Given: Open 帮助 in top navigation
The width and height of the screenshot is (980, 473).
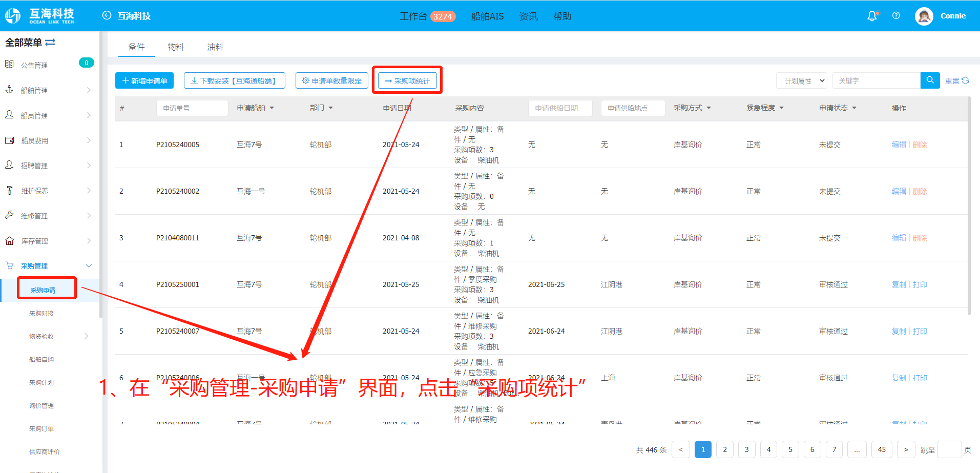Looking at the screenshot, I should (562, 16).
